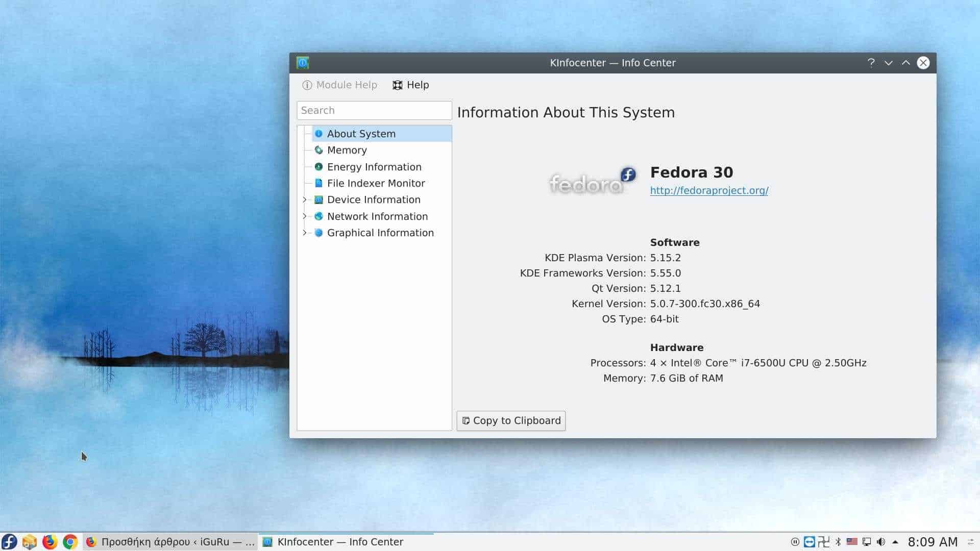Switch to the iGuRu Firefox window task

(x=170, y=542)
